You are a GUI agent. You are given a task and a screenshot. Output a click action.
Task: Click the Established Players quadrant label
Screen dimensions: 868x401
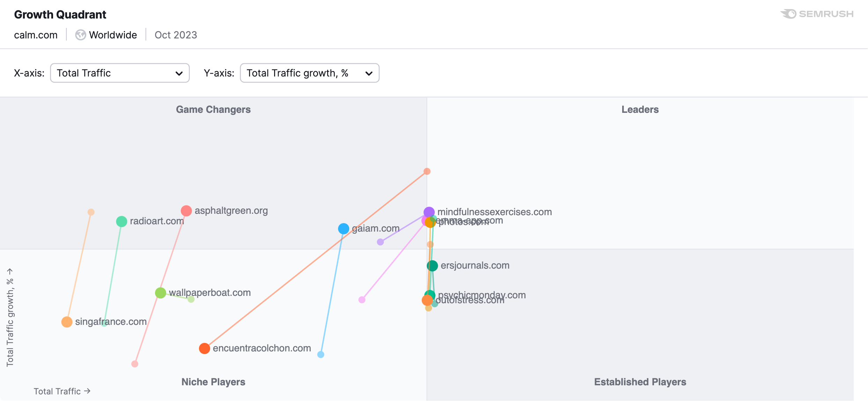point(640,382)
